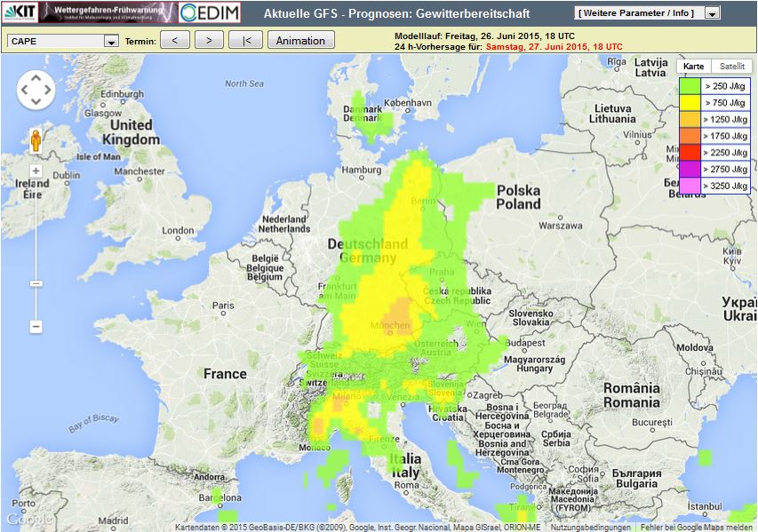The height and width of the screenshot is (532, 758).
Task: Click orange > 1750 J/kg legend swatch
Action: [690, 136]
